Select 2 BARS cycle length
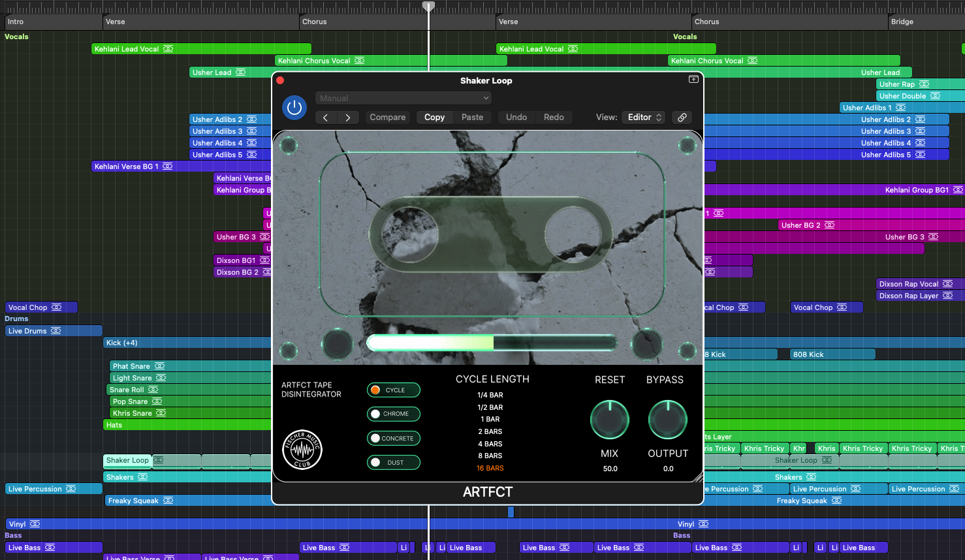This screenshot has width=965, height=560. click(490, 431)
